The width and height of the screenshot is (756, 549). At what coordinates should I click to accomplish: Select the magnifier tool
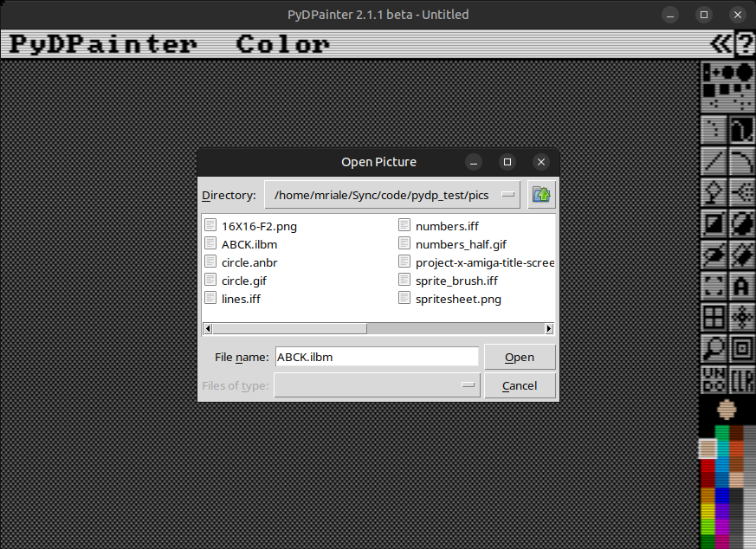[713, 348]
